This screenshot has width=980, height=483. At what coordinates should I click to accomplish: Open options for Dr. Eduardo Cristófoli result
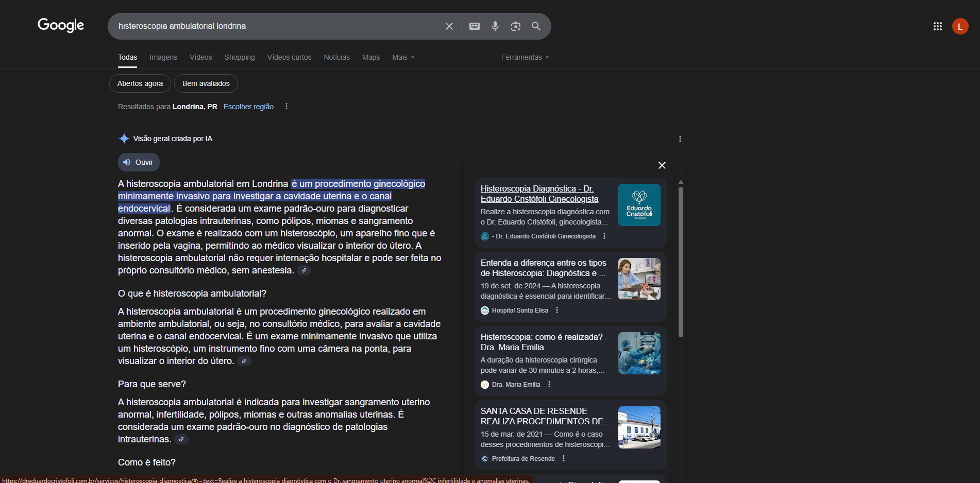pos(604,236)
